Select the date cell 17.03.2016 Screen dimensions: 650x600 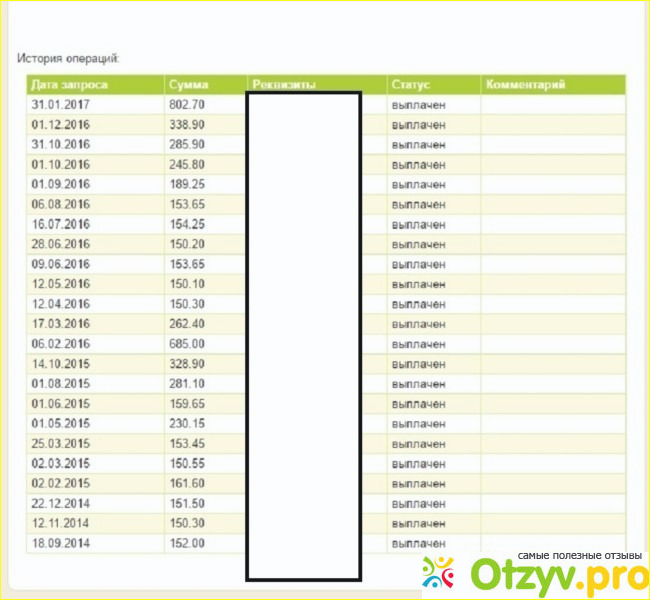pyautogui.click(x=61, y=323)
